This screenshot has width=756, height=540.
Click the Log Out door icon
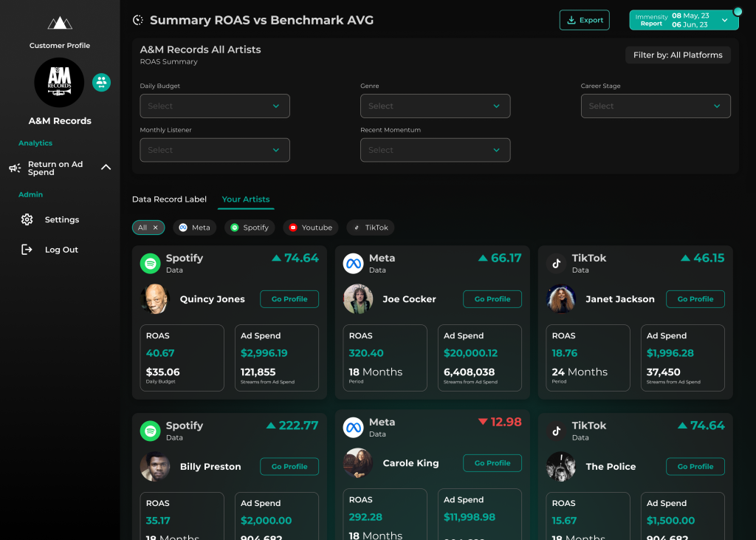[x=27, y=250]
